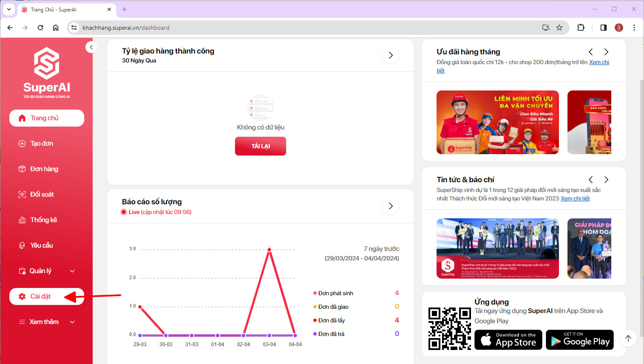This screenshot has width=644, height=364.
Task: Click the browser home icon
Action: (56, 28)
